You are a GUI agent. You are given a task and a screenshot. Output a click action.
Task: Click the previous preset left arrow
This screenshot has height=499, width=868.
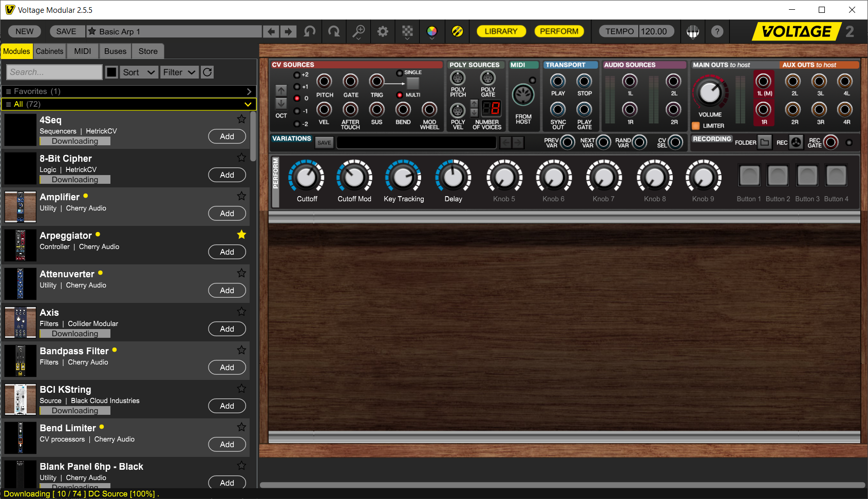pos(271,31)
